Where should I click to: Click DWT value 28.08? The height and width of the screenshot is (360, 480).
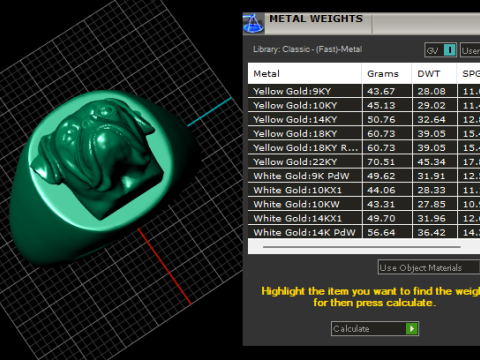coord(432,91)
